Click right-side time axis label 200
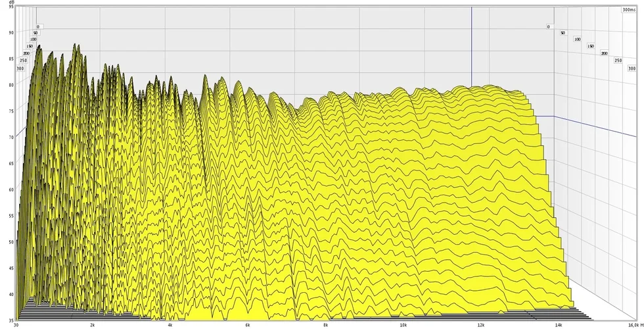 point(604,53)
